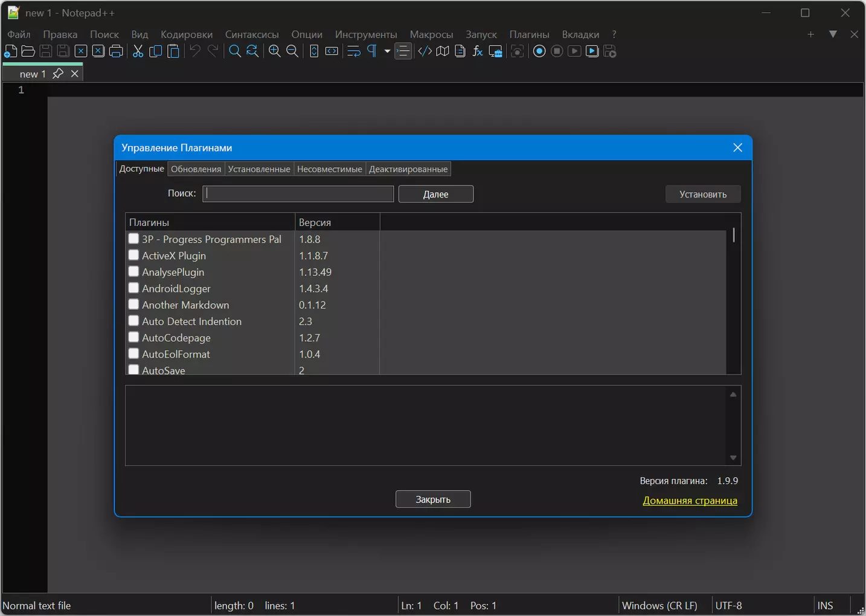Focus the Поиск search field
The height and width of the screenshot is (616, 866).
tap(298, 194)
